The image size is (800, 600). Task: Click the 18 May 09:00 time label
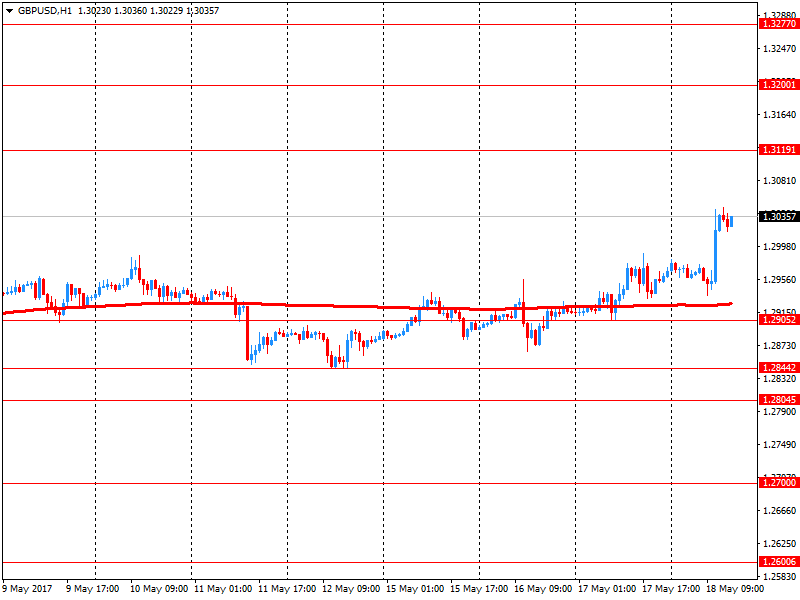(735, 589)
